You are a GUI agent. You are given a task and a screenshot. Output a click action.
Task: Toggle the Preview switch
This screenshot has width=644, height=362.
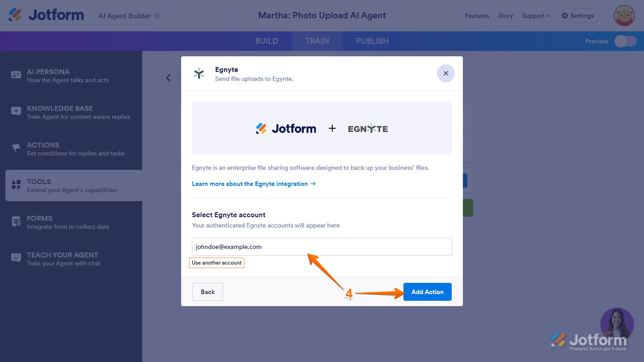[x=625, y=41]
